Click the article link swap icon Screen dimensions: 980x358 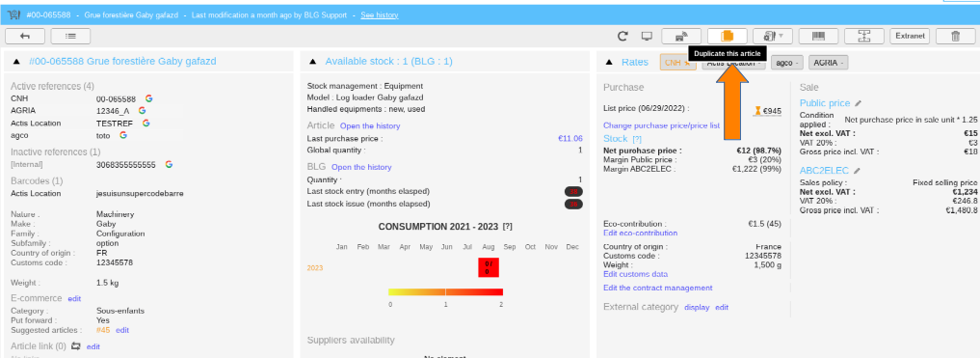pyautogui.click(x=76, y=346)
